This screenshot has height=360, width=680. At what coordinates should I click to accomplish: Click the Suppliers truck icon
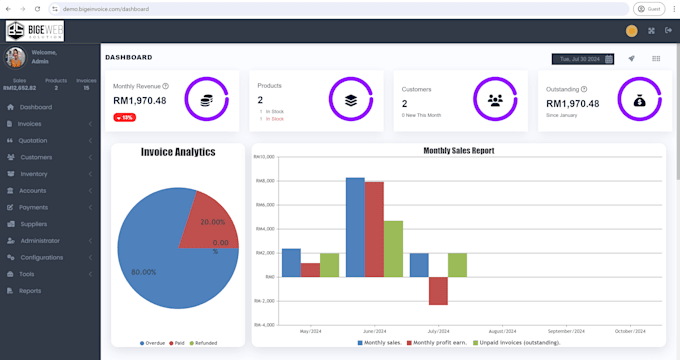point(11,224)
